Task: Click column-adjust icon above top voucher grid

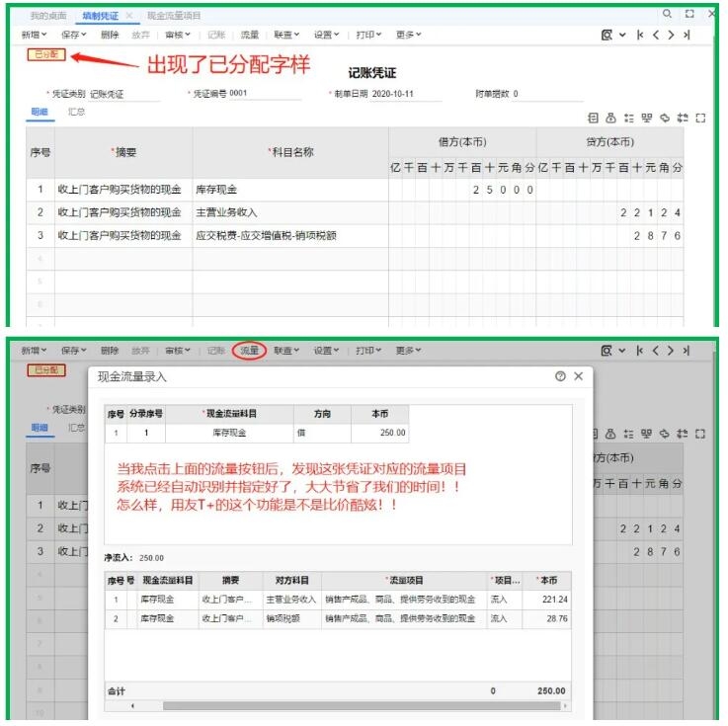Action: pyautogui.click(x=683, y=118)
